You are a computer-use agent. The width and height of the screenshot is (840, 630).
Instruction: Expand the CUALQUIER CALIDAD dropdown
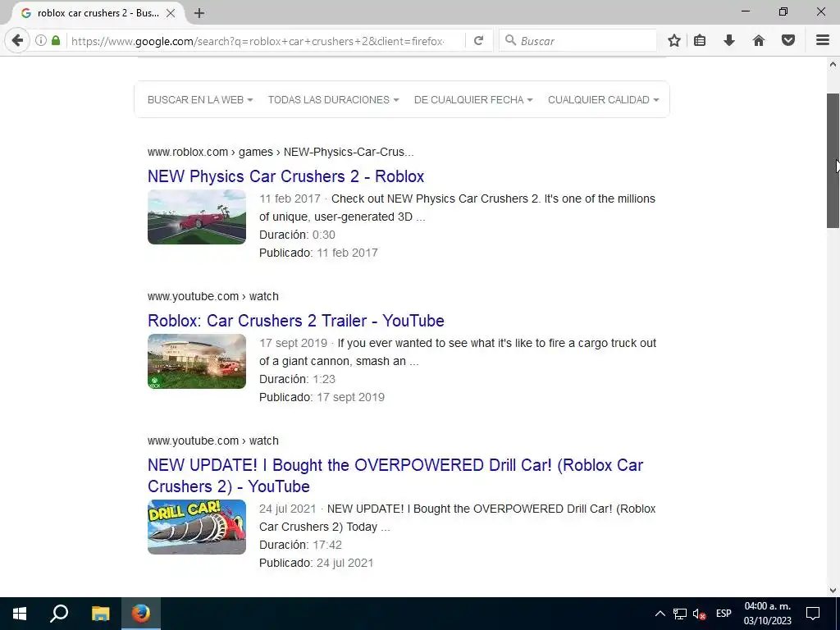[603, 99]
